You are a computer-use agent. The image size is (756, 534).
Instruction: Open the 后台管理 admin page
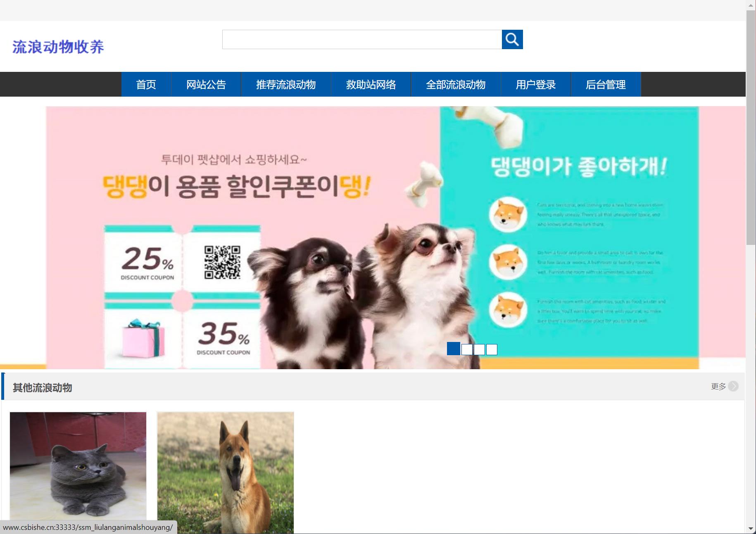click(x=606, y=84)
